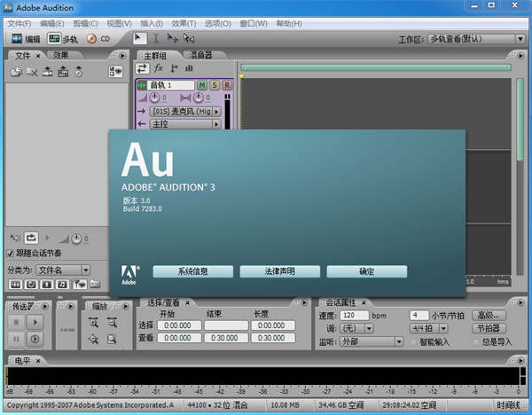Switch to the 效果 tab

pyautogui.click(x=60, y=55)
